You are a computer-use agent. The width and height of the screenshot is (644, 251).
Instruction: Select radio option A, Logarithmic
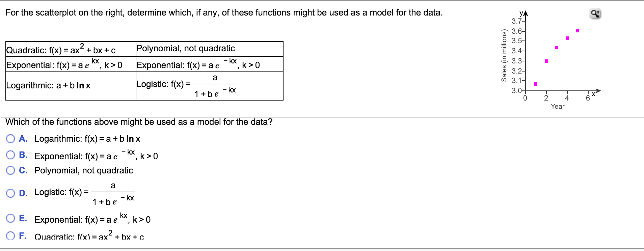tap(10, 139)
